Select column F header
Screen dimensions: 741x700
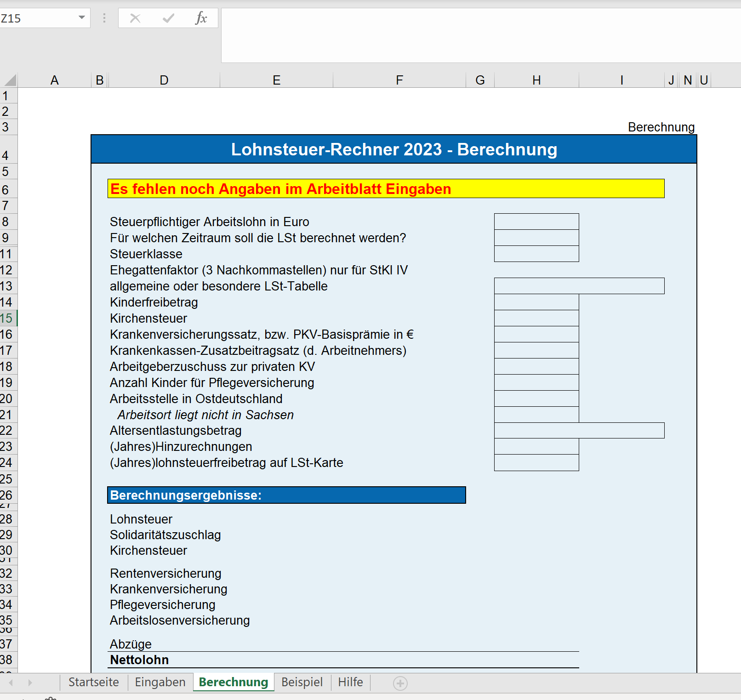coord(399,80)
